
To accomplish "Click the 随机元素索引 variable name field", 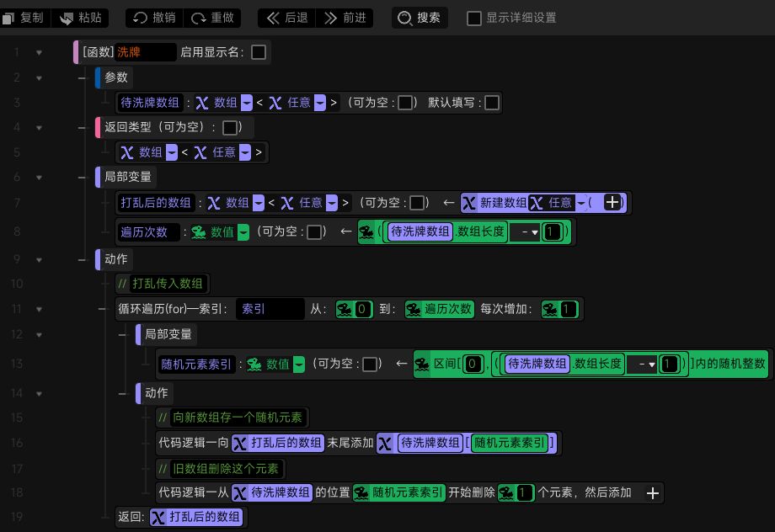I will point(196,364).
